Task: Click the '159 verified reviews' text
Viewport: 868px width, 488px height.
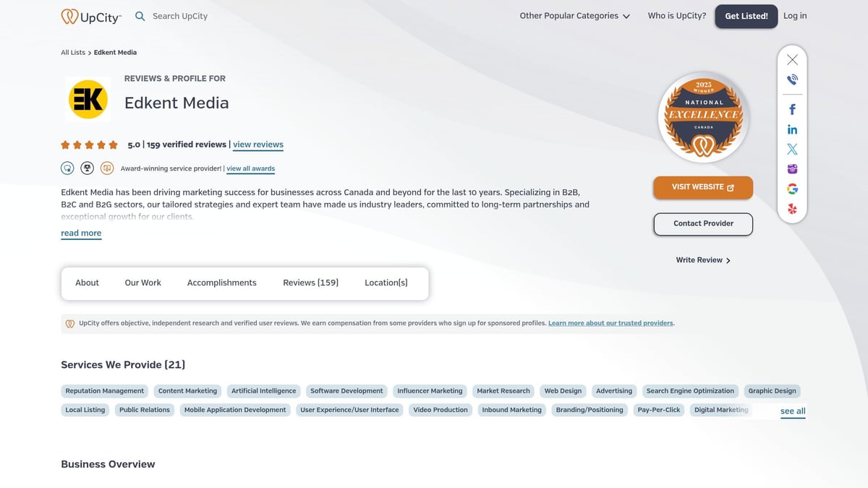Action: click(186, 145)
